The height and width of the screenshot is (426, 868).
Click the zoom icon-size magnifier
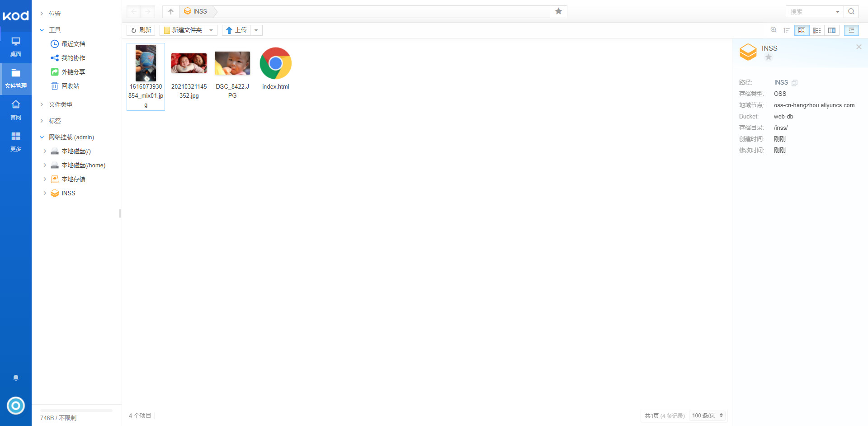tap(774, 30)
